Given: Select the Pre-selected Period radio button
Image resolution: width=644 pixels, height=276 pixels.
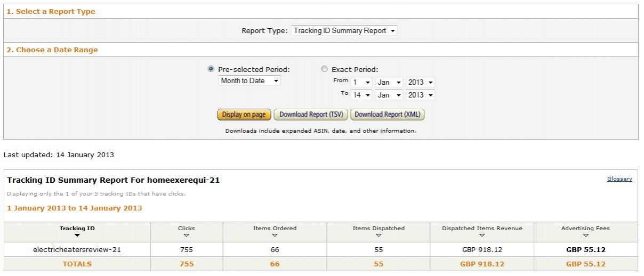Looking at the screenshot, I should 211,69.
